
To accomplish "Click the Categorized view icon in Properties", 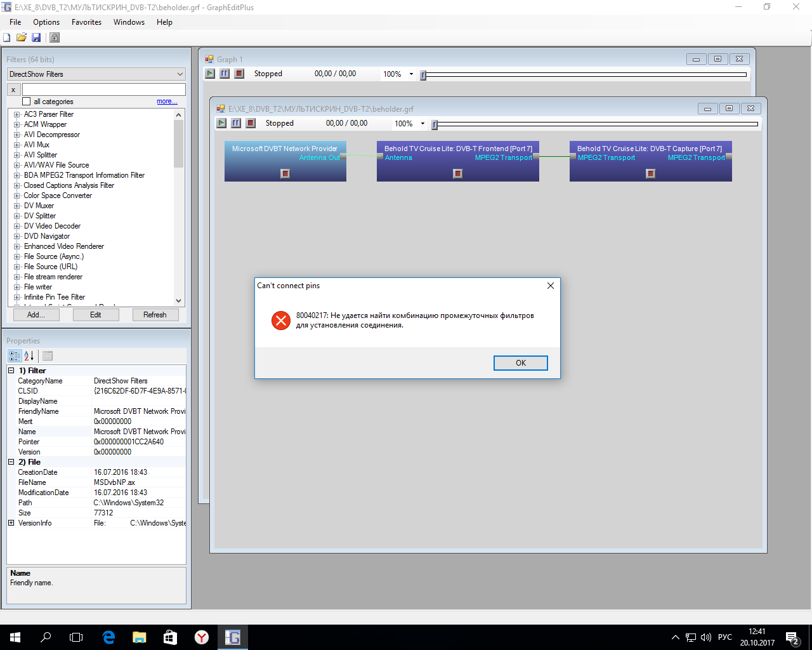I will tap(14, 356).
